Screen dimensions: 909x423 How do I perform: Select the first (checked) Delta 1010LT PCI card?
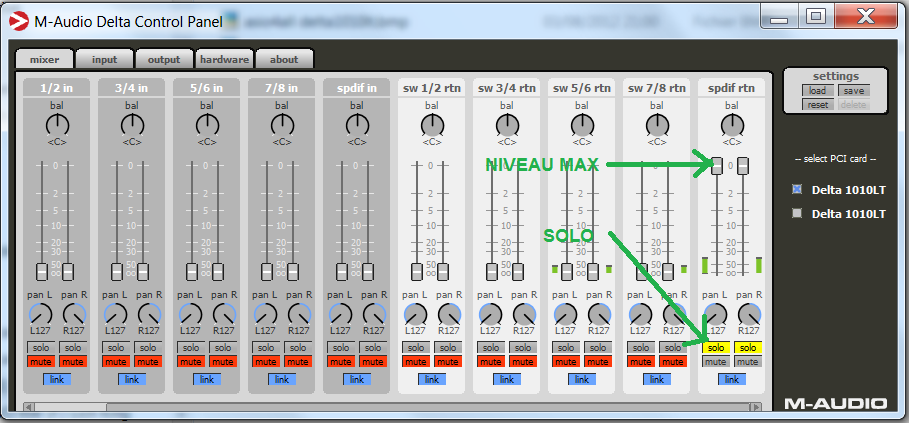tap(797, 189)
